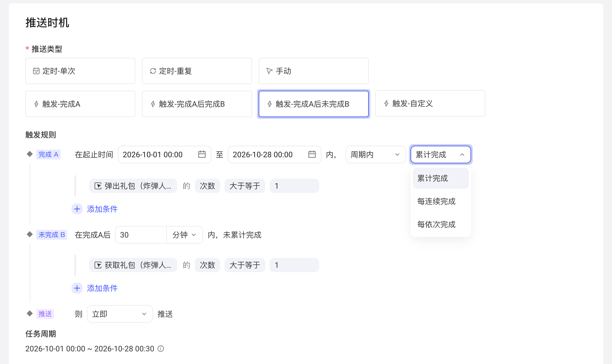Pick 累计完成 option in dropdown list
This screenshot has width=612, height=364.
tap(441, 178)
